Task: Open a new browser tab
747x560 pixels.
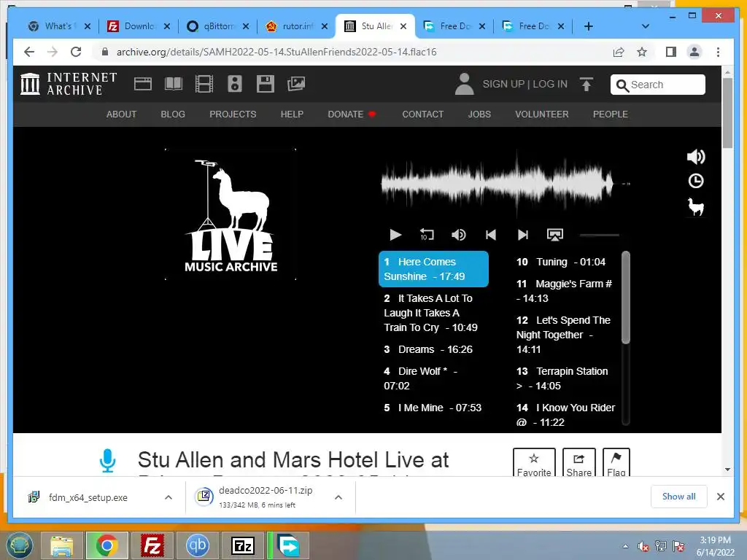Action: (589, 26)
